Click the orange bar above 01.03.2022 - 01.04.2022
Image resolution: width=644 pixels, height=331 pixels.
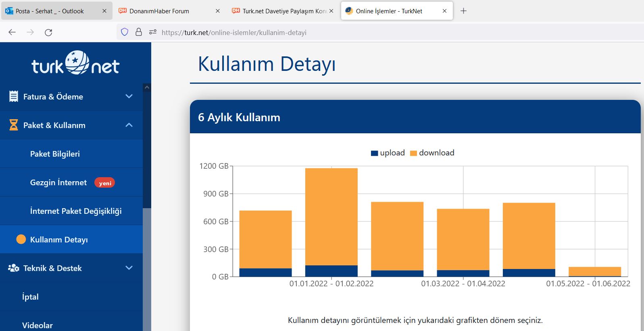[463, 239]
